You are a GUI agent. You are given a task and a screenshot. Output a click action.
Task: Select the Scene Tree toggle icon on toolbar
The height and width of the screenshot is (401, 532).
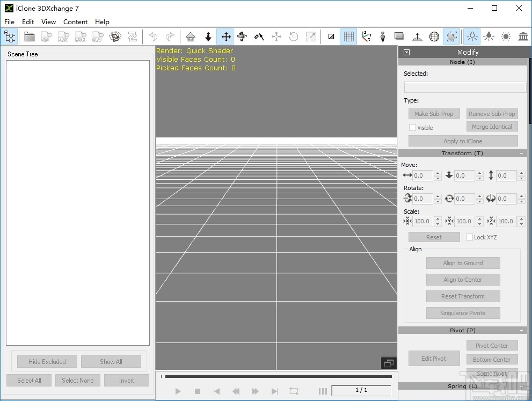point(10,37)
